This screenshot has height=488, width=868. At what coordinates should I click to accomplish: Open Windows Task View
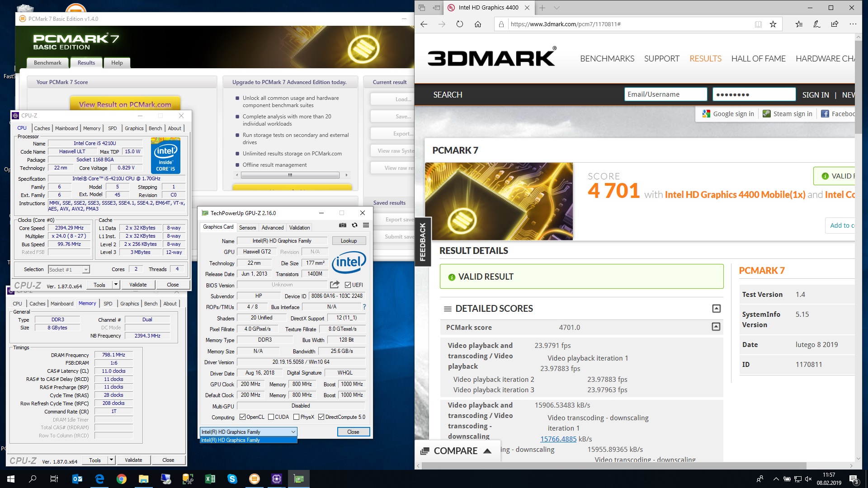coord(54,479)
